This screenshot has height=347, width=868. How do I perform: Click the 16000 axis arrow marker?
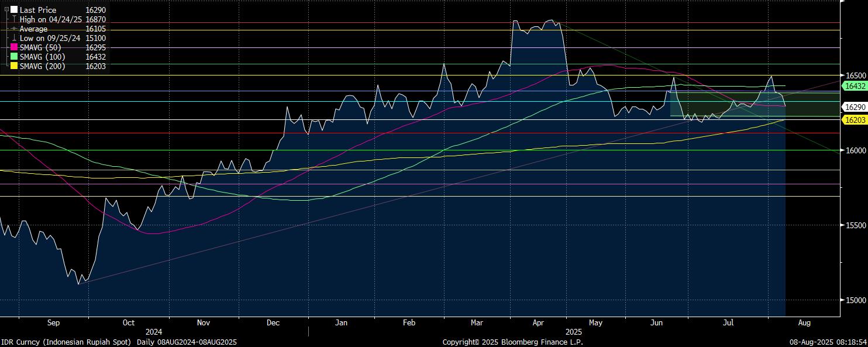click(x=842, y=150)
